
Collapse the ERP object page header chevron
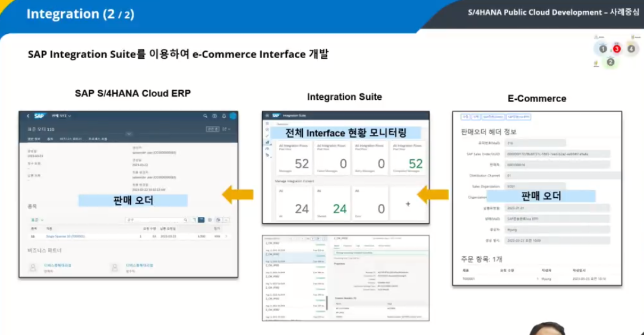(129, 134)
